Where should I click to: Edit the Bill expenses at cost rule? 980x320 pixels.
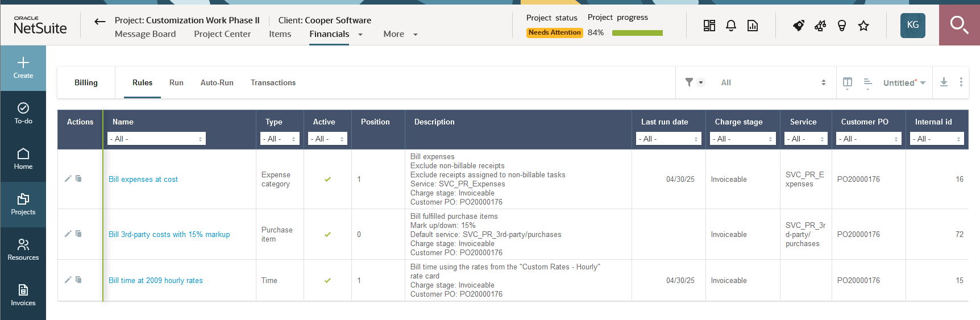[68, 178]
